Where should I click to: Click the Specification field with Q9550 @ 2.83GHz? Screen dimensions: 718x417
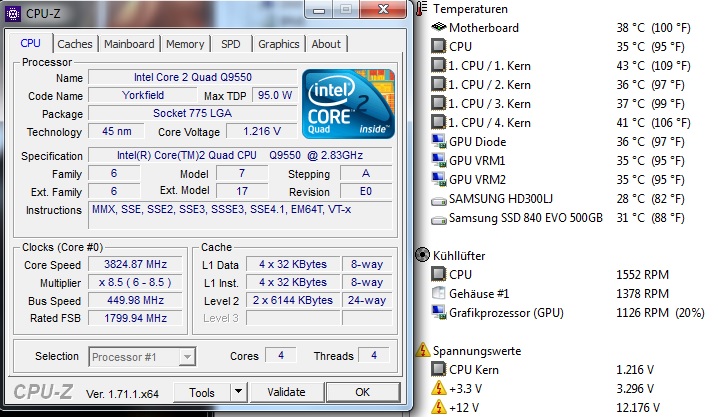tap(240, 155)
